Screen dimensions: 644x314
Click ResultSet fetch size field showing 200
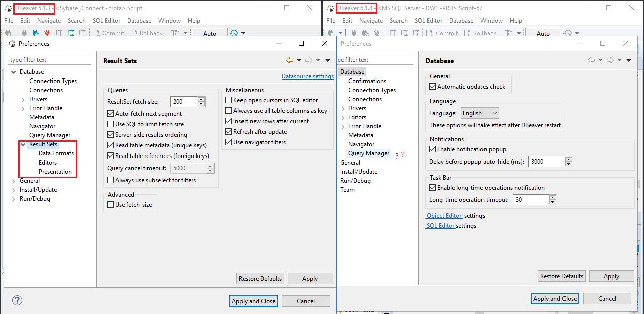tap(184, 102)
